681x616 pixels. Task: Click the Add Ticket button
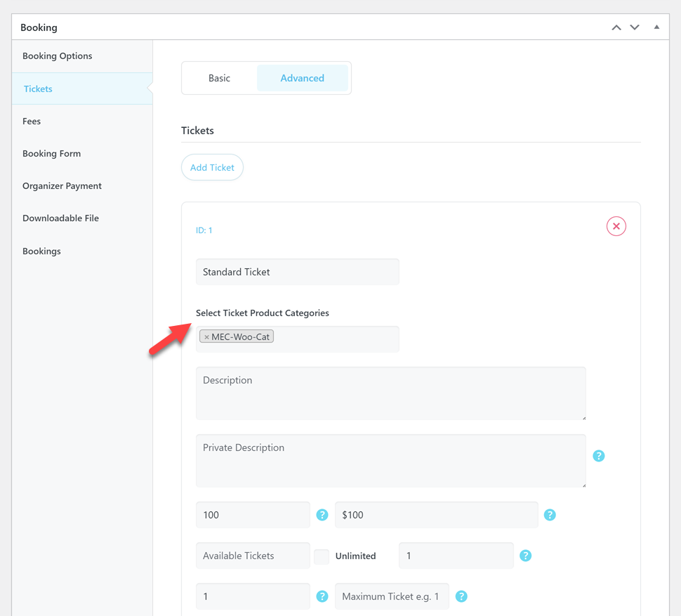212,167
